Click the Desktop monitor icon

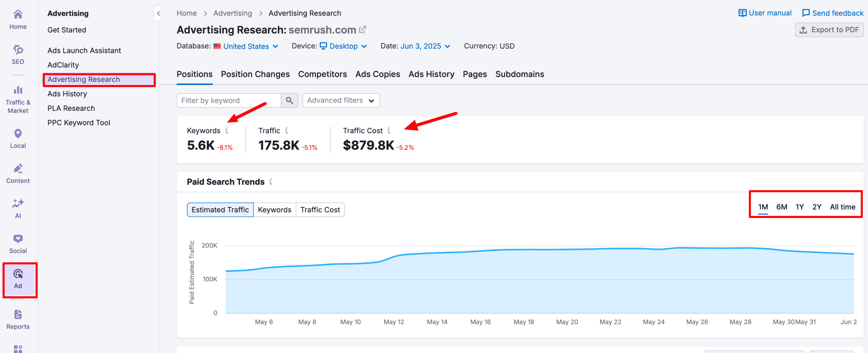pos(323,46)
